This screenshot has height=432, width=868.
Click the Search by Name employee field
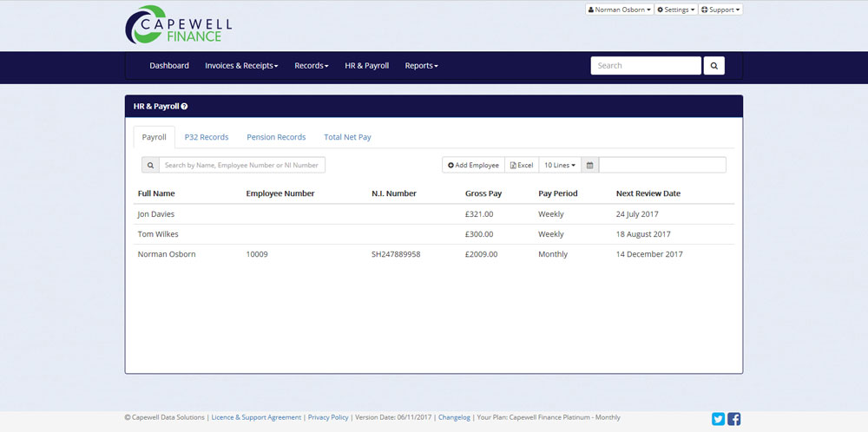coord(242,165)
